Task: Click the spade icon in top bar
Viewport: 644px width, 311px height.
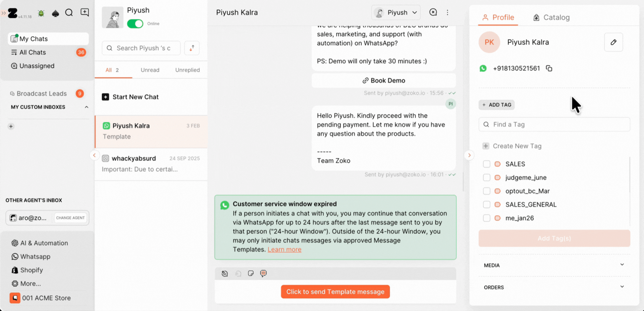Action: (55, 13)
